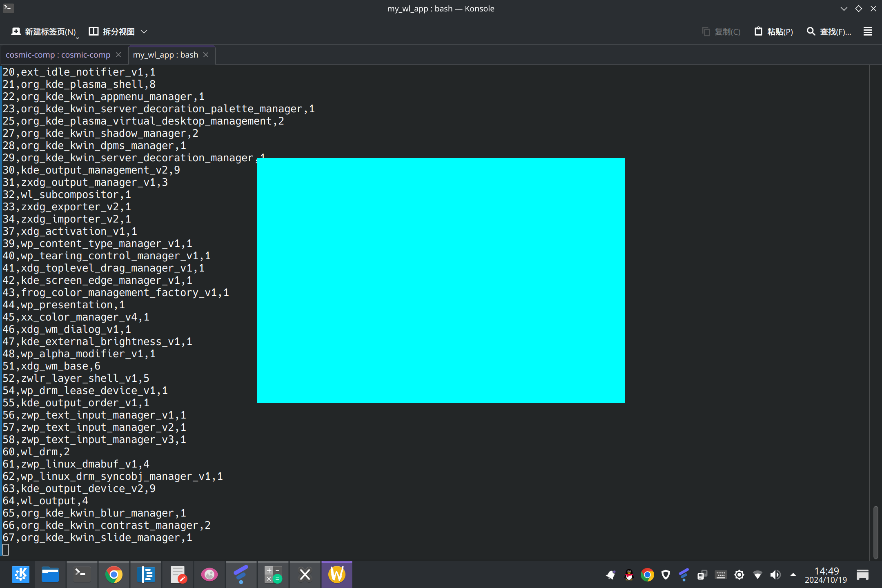Open the X app icon in taskbar
Viewport: 882px width, 588px height.
(305, 575)
